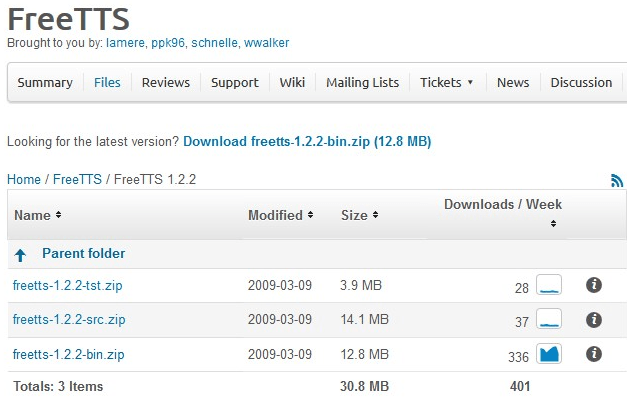Go to the Mailing Lists tab
The width and height of the screenshot is (627, 401).
pos(362,83)
